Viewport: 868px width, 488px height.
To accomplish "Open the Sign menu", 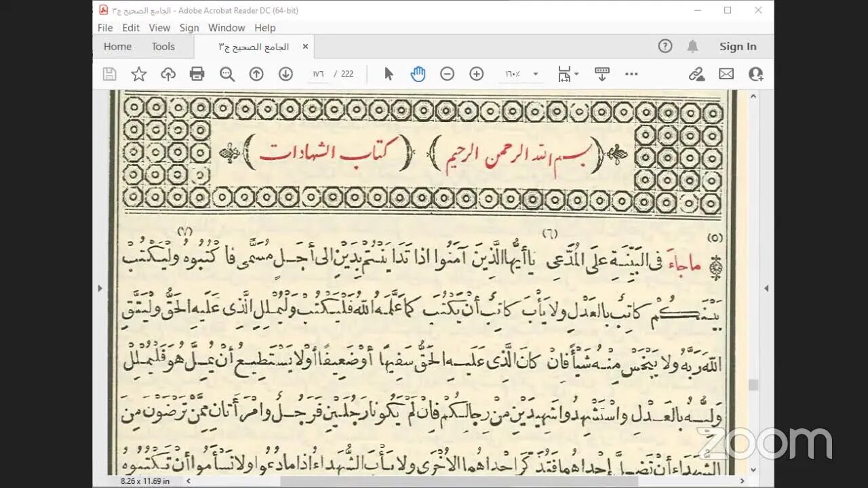I will pos(189,28).
